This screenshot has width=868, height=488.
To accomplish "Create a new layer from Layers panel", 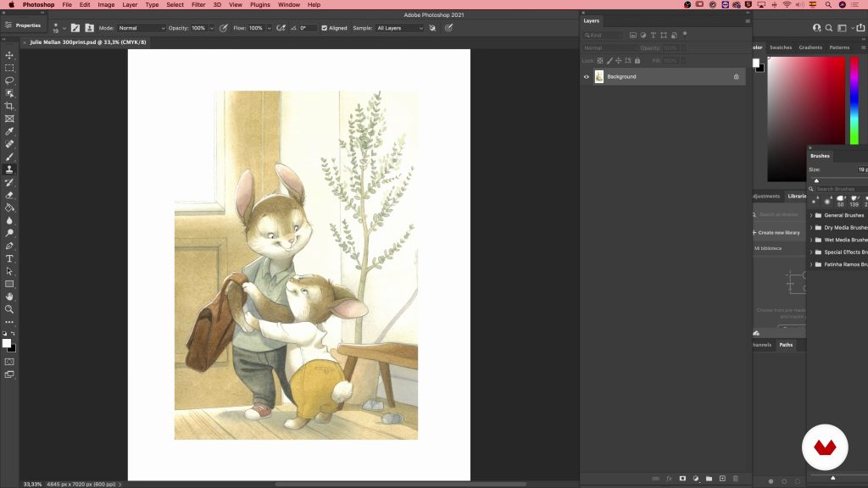I will click(722, 479).
